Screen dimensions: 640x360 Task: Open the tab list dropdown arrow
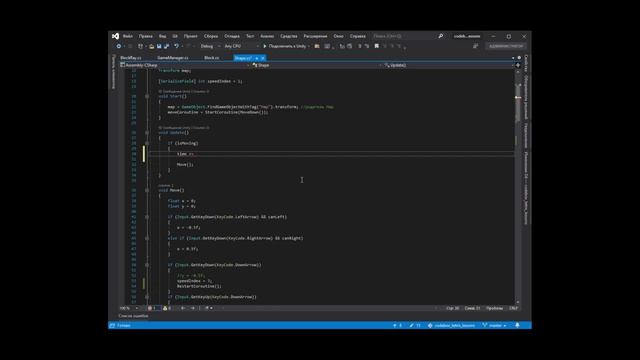[x=513, y=58]
